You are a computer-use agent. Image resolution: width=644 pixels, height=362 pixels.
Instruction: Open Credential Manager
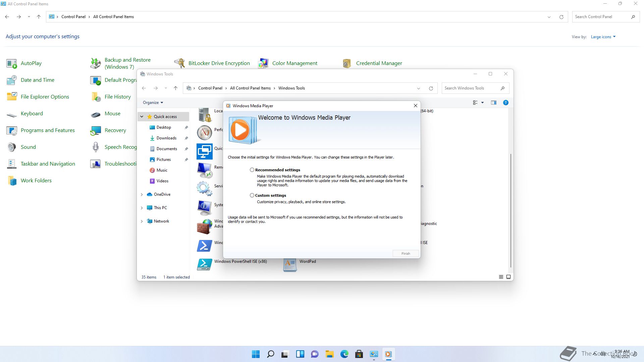pyautogui.click(x=372, y=63)
